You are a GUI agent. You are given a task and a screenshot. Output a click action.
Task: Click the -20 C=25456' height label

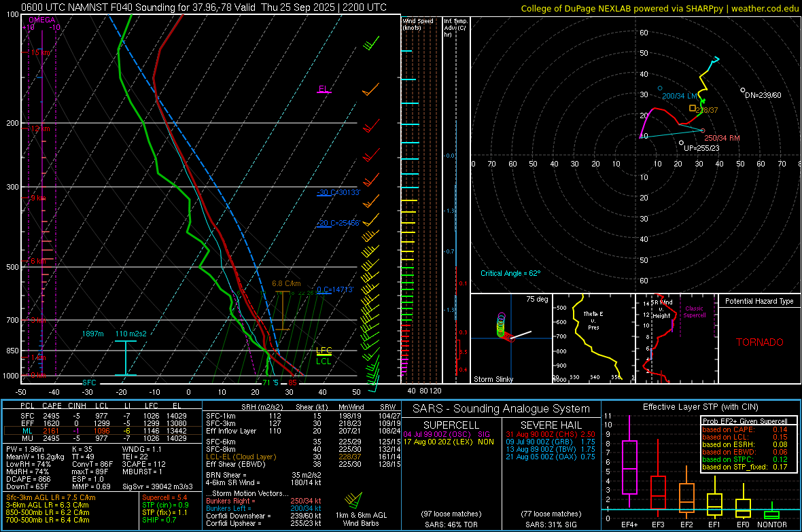(338, 223)
